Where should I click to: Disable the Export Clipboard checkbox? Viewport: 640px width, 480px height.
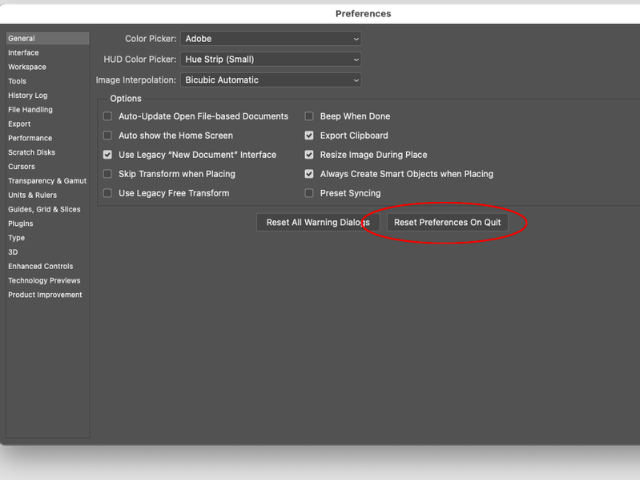(x=309, y=136)
